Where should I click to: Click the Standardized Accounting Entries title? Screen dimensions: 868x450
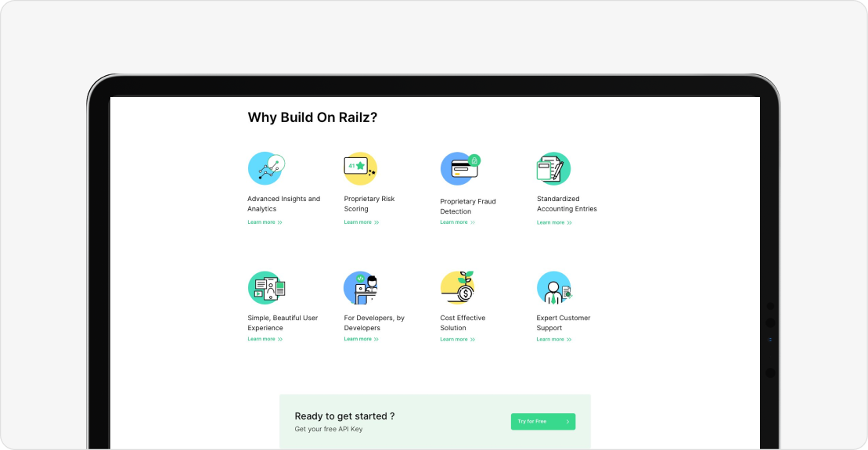pyautogui.click(x=567, y=203)
